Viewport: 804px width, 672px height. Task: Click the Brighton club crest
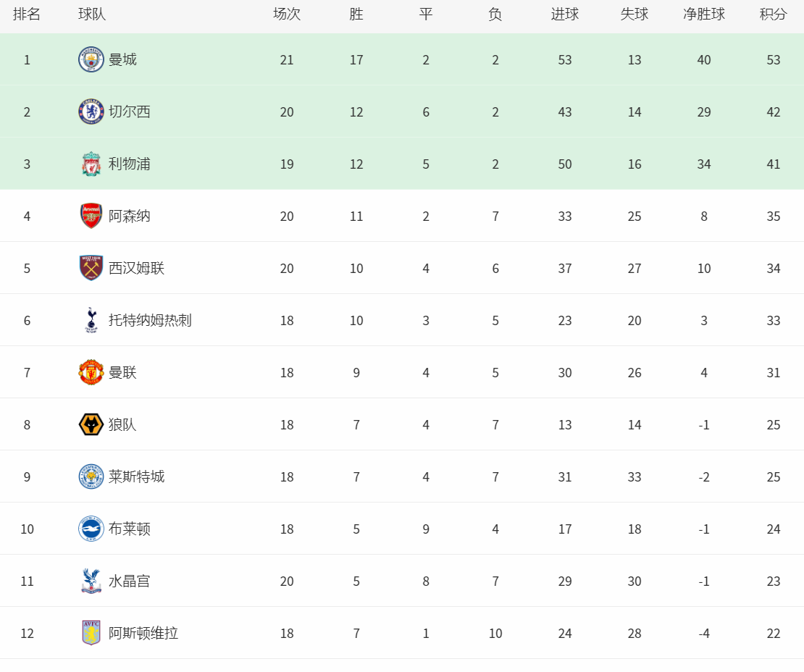91,529
